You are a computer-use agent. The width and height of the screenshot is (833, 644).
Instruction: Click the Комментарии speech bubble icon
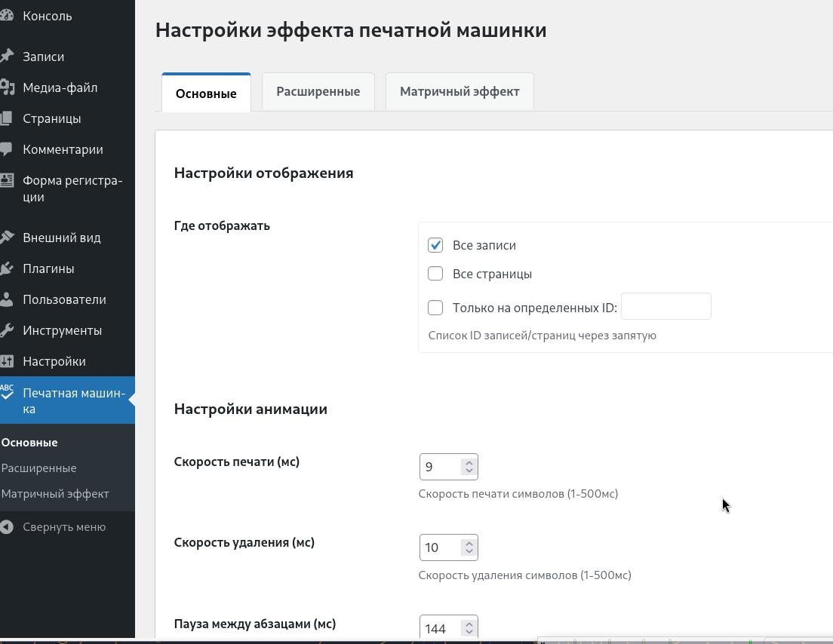[7, 149]
